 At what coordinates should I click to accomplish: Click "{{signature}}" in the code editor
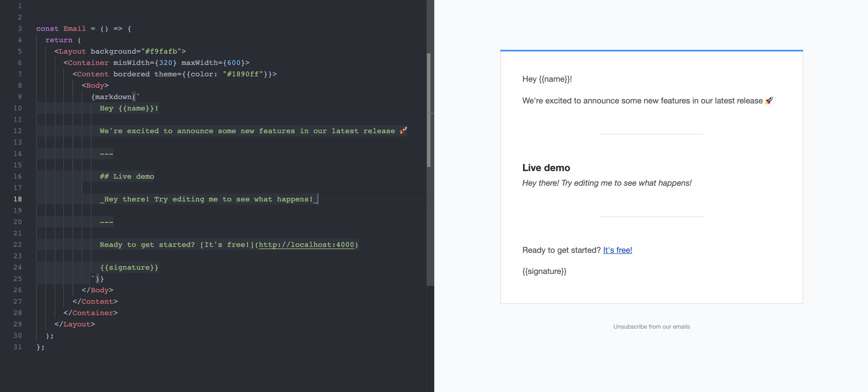coord(129,267)
